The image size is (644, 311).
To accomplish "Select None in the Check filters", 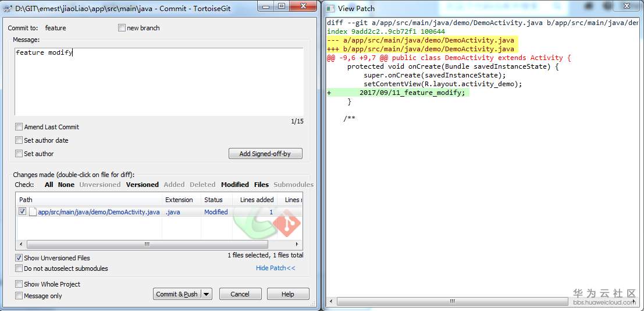I will (x=66, y=185).
